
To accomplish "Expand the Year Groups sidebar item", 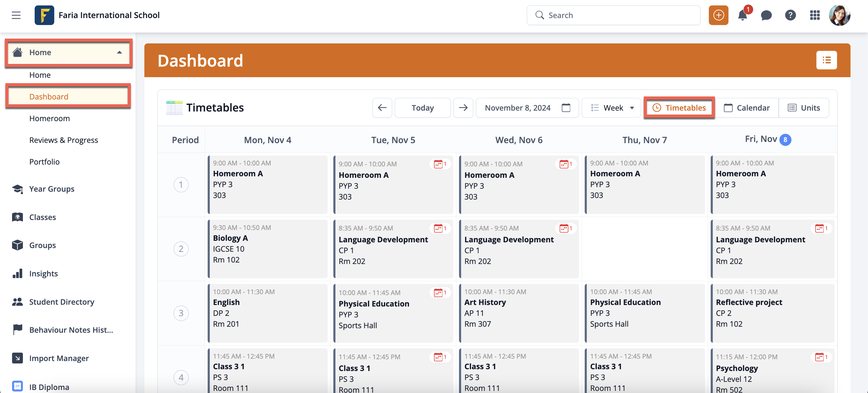I will [x=52, y=189].
